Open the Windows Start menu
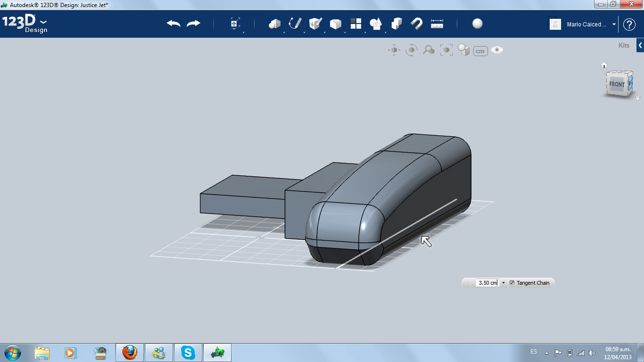The image size is (644, 362). click(x=12, y=352)
